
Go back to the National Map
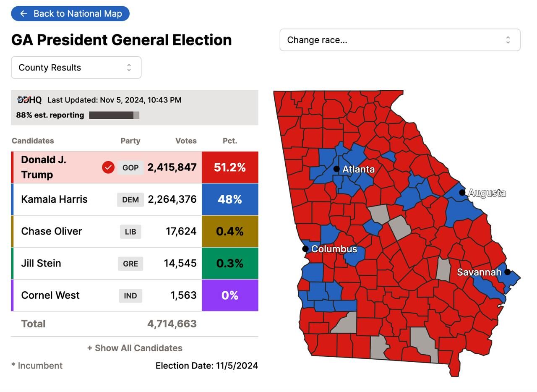click(x=70, y=14)
